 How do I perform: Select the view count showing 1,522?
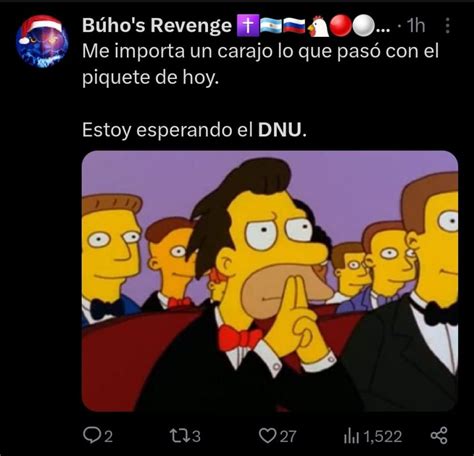click(383, 436)
